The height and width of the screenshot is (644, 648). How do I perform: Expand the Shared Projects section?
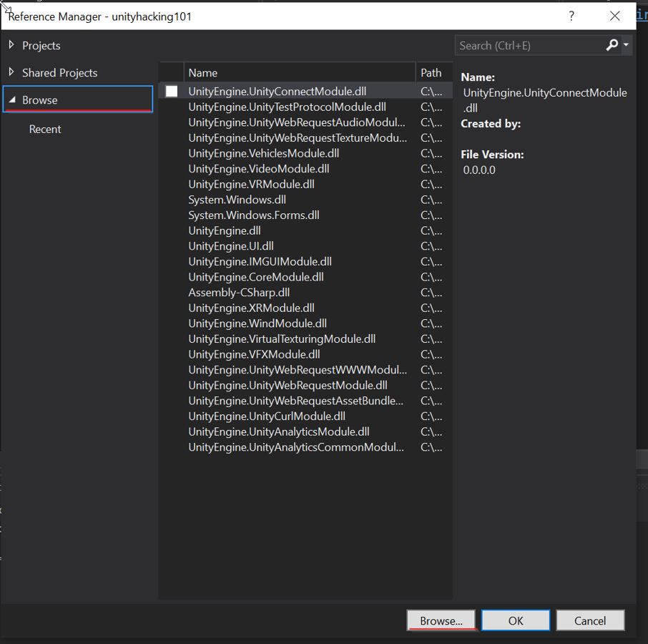[x=11, y=72]
